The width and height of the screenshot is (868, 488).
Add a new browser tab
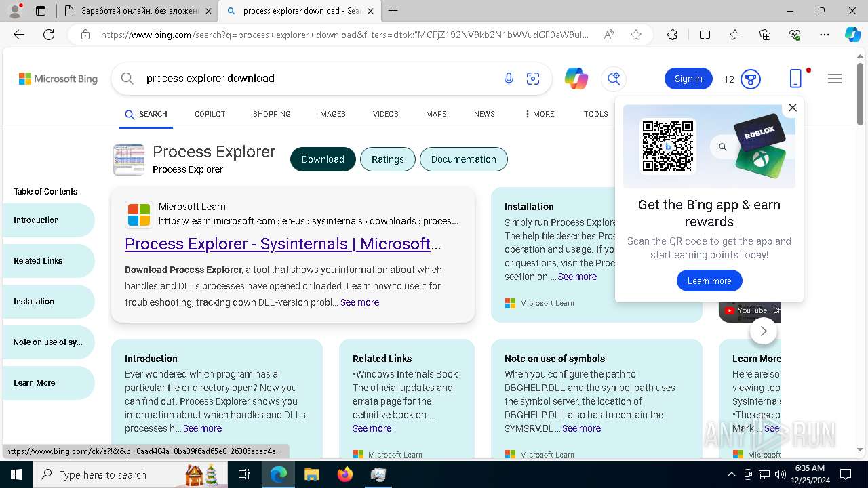(393, 11)
